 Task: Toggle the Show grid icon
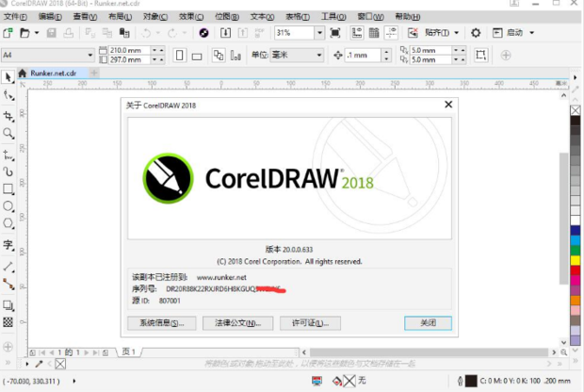(x=374, y=33)
